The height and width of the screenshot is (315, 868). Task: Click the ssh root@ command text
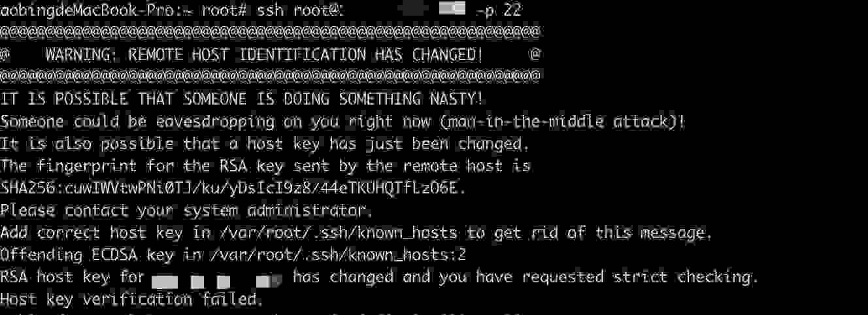299,10
